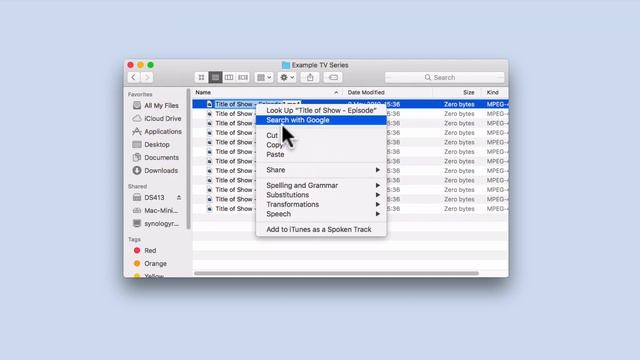
Task: Click the Share toolbar button
Action: pyautogui.click(x=310, y=78)
